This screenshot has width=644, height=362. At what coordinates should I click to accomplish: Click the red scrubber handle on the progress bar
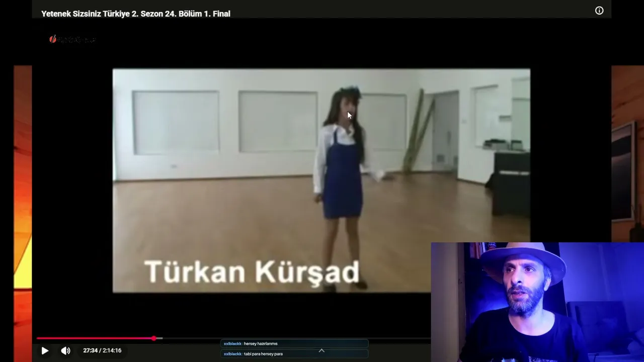click(153, 338)
